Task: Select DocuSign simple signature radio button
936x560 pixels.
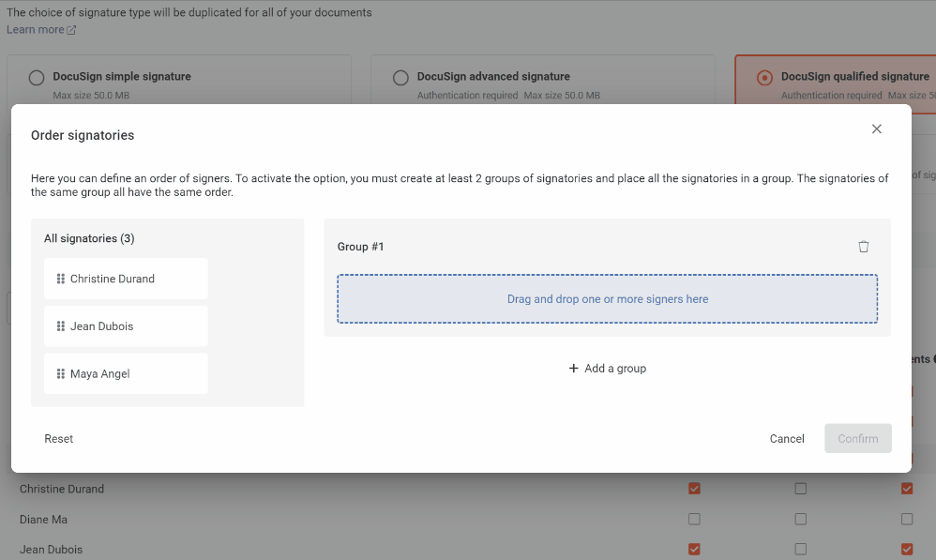Action: [x=37, y=78]
